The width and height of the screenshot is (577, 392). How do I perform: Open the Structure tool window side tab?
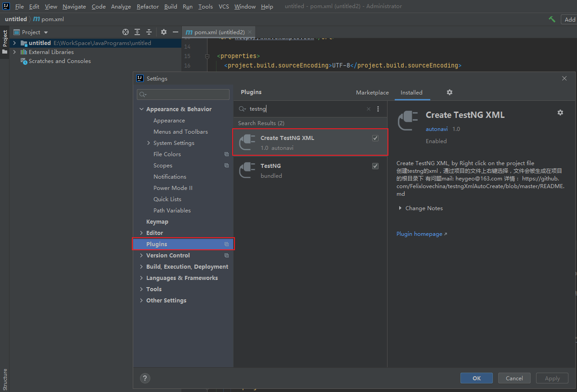pyautogui.click(x=5, y=380)
